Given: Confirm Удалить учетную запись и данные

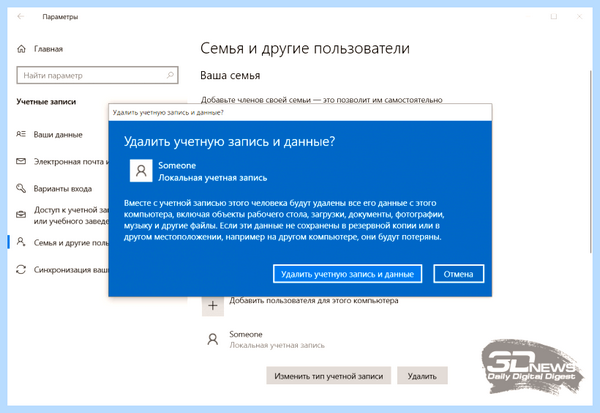Looking at the screenshot, I should pos(347,274).
